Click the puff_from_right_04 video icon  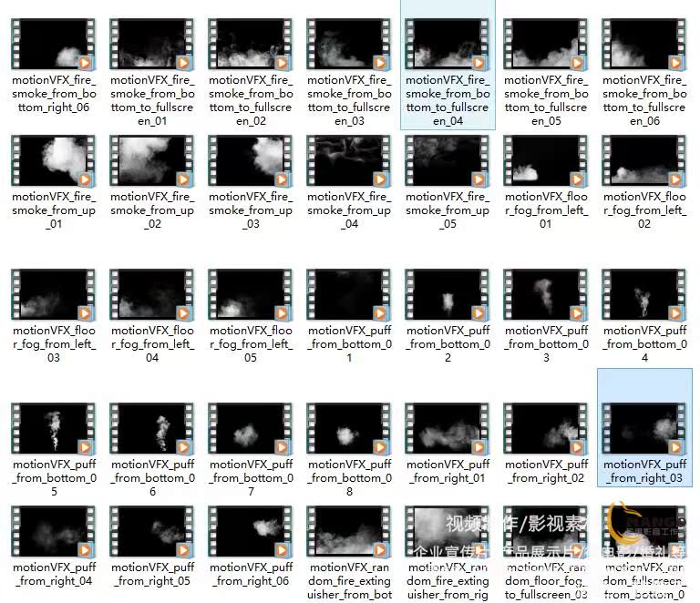53,533
